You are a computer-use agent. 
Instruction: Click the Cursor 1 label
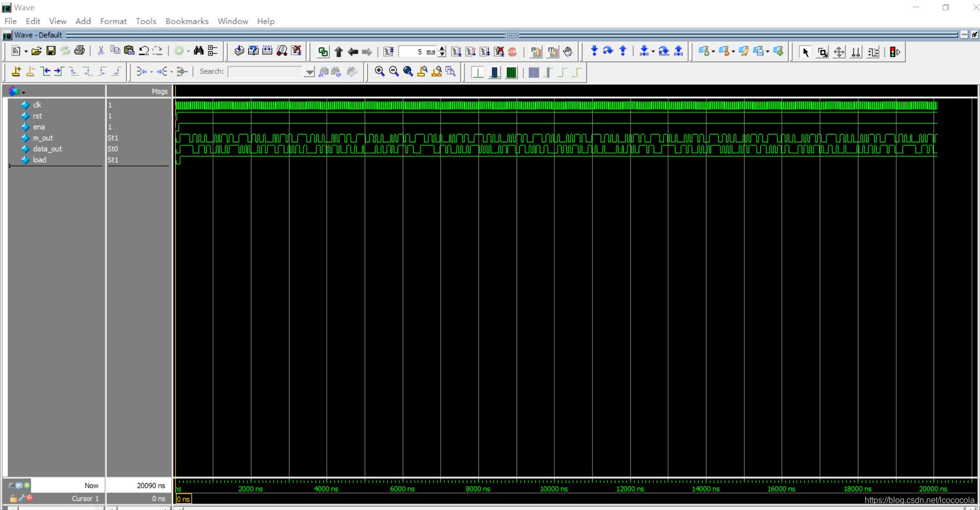(x=85, y=499)
